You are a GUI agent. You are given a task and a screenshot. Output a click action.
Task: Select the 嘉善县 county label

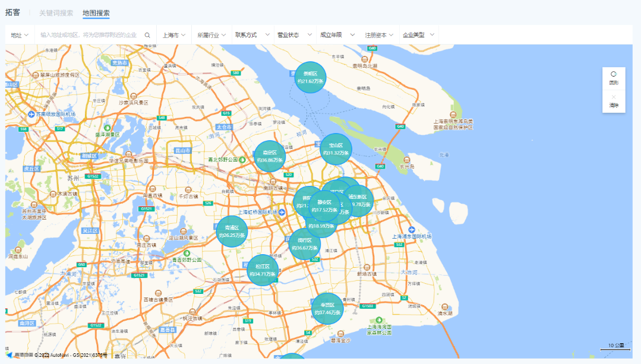click(x=167, y=330)
